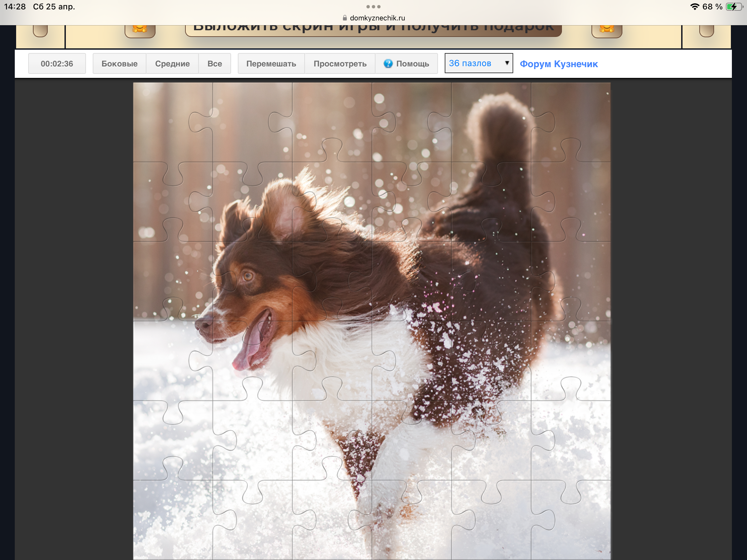Tap the three-dot multitasking icon at top
This screenshot has height=560, width=747.
pyautogui.click(x=373, y=6)
